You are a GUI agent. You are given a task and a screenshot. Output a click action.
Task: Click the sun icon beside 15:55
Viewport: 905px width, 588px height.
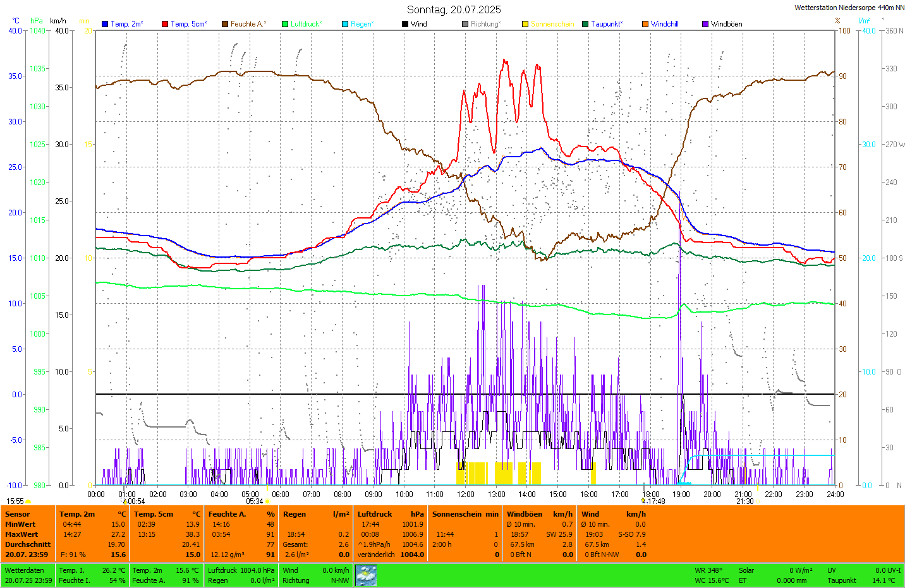[28, 501]
